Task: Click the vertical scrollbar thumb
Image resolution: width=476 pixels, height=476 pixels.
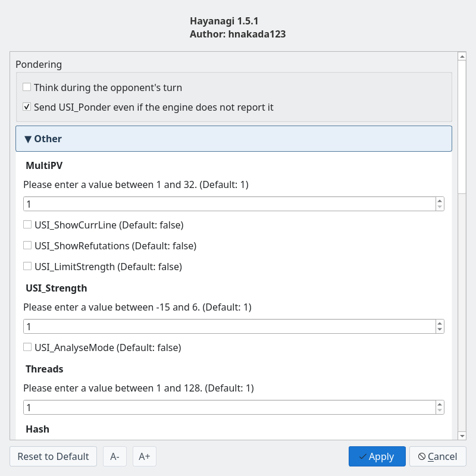Action: (x=462, y=127)
